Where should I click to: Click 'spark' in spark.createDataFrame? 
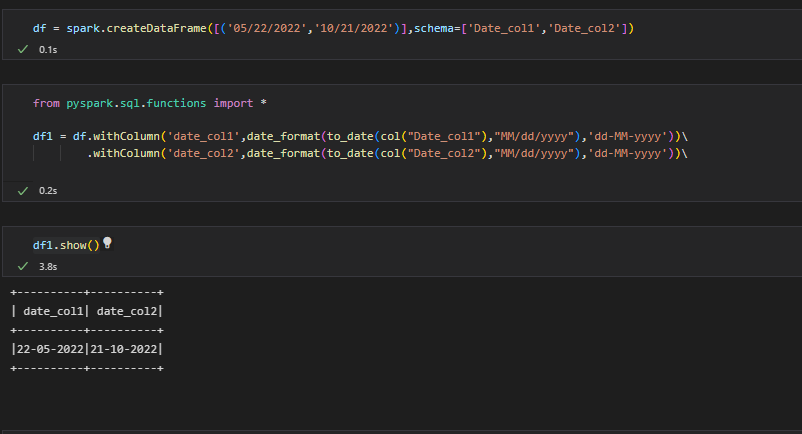pos(83,28)
